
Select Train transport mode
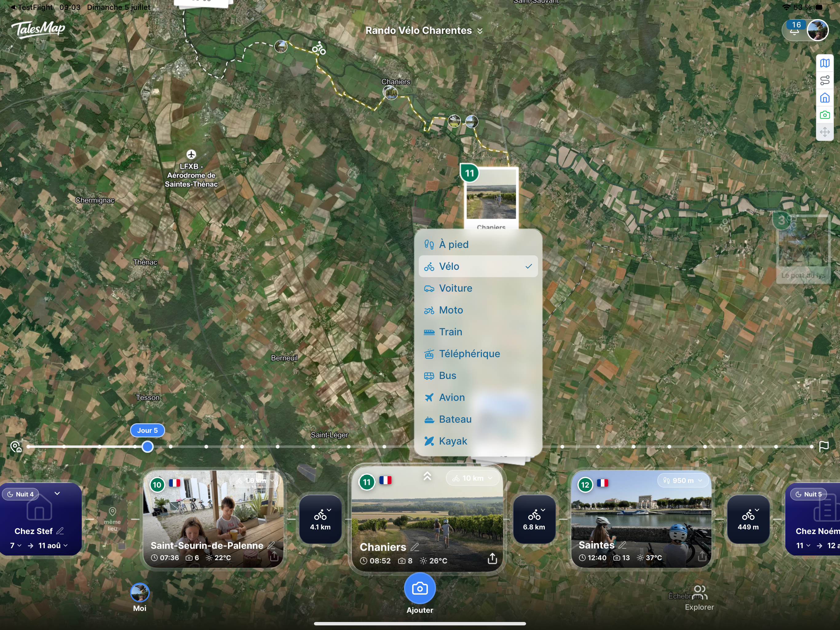click(478, 332)
